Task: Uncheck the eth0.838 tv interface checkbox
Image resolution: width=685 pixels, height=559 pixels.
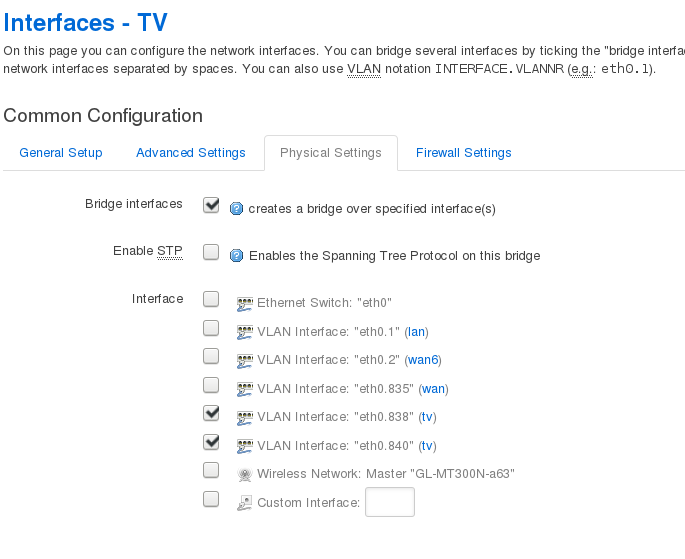Action: [x=211, y=412]
